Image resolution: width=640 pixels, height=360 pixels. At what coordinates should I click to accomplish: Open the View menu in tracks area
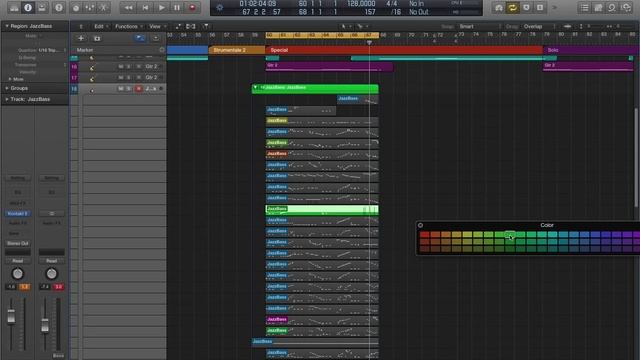click(x=157, y=27)
